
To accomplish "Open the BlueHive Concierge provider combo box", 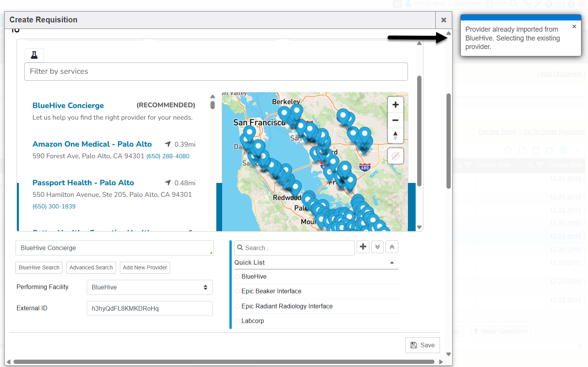I will [x=115, y=248].
